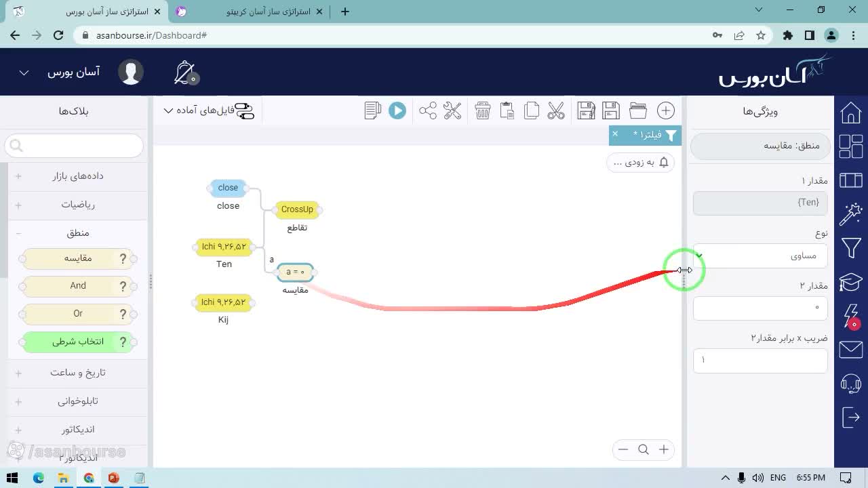This screenshot has width=868, height=488.
Task: Reset canvas zoom with magnifier icon
Action: pyautogui.click(x=644, y=449)
